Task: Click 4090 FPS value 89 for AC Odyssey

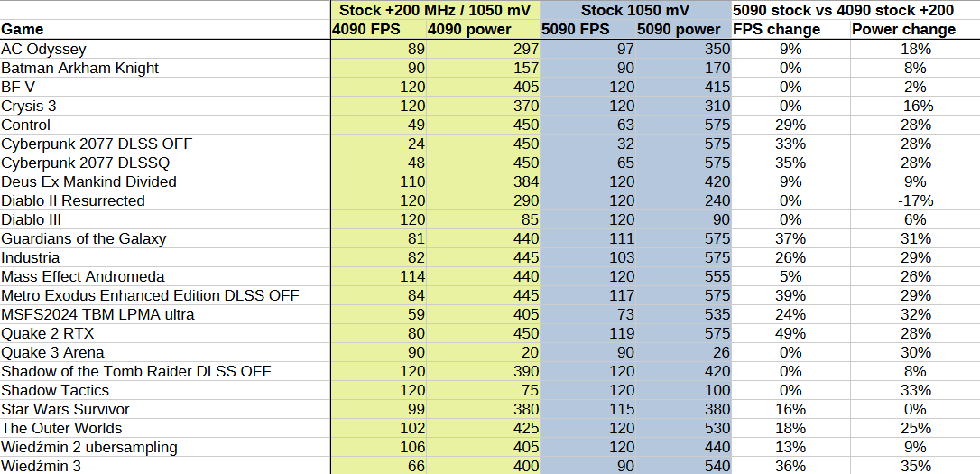Action: pos(379,49)
